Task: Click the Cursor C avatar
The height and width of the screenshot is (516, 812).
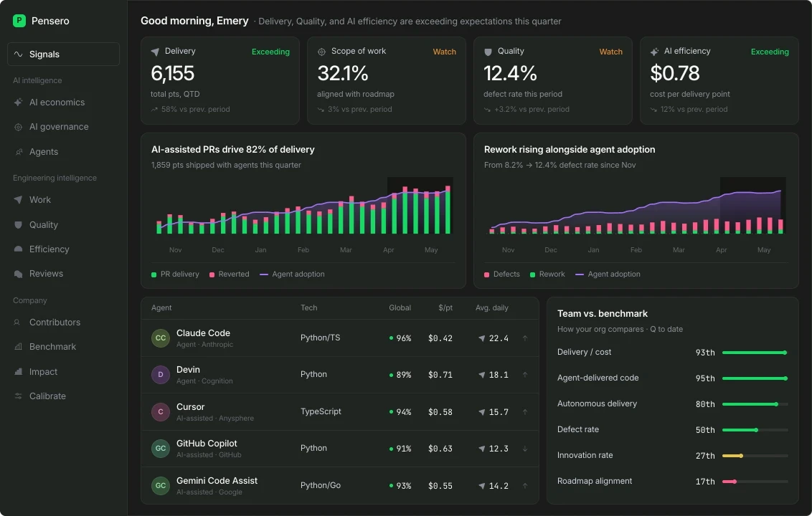Action: pos(161,412)
